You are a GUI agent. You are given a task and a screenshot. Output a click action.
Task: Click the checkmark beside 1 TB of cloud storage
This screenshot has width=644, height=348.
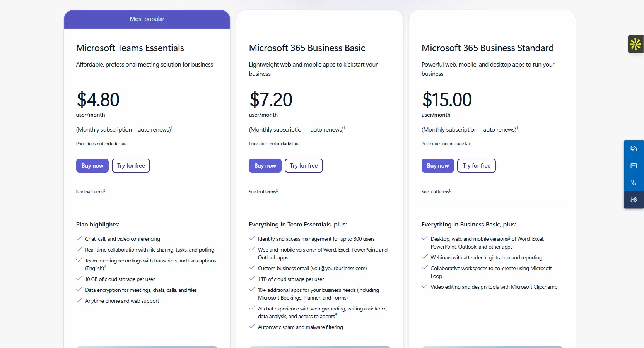pyautogui.click(x=252, y=278)
